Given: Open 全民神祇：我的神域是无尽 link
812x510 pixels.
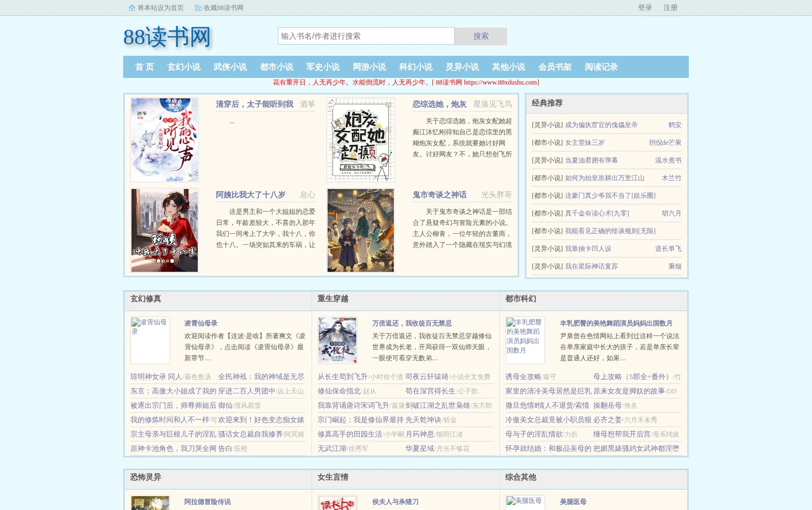Looking at the screenshot, I should pos(261,377).
